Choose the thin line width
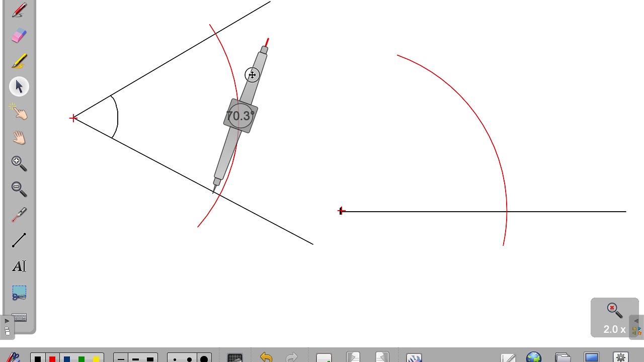 click(x=121, y=358)
